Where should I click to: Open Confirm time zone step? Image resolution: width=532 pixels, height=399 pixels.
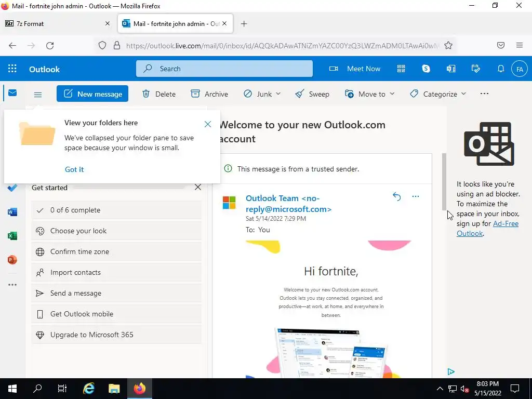116,251
